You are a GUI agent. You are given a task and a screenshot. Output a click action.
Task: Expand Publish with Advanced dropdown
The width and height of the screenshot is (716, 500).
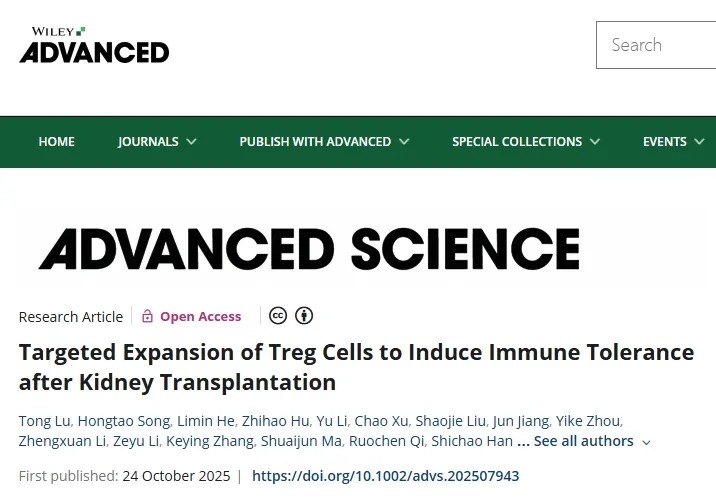coord(324,142)
